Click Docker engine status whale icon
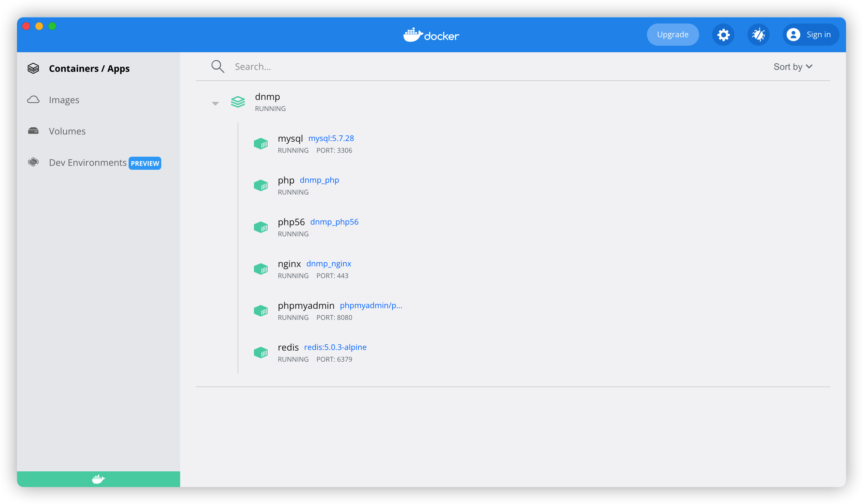 [x=98, y=479]
